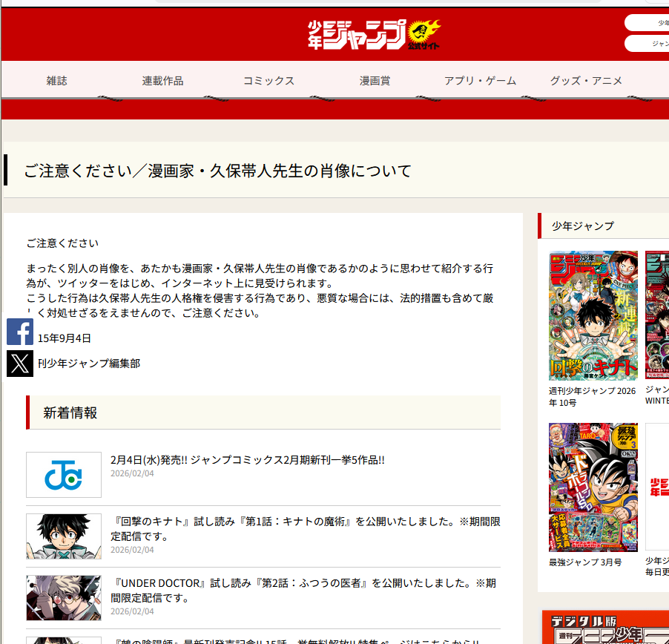
Task: Select the コミックス navigation item
Action: pyautogui.click(x=268, y=81)
